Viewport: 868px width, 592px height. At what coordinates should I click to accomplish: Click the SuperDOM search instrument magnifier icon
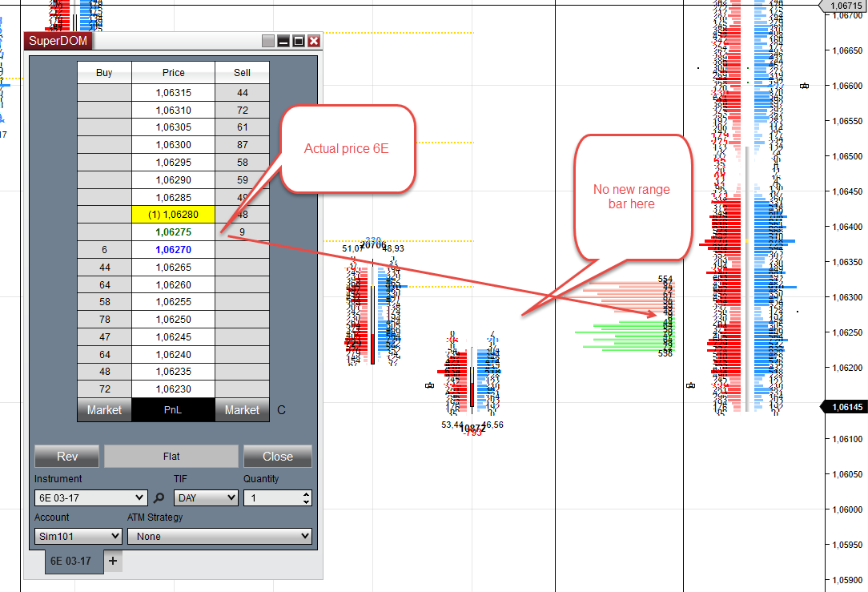click(x=159, y=497)
